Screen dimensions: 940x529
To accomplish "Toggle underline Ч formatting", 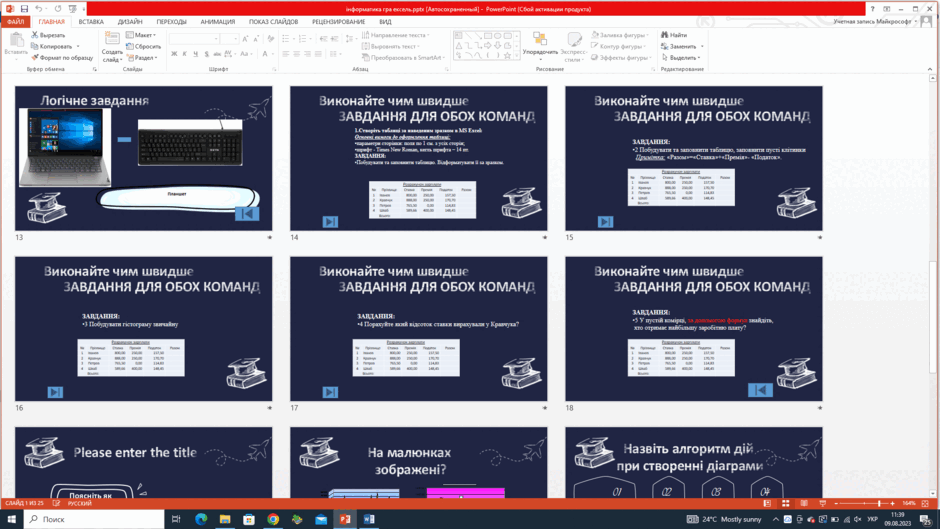I will click(x=195, y=54).
